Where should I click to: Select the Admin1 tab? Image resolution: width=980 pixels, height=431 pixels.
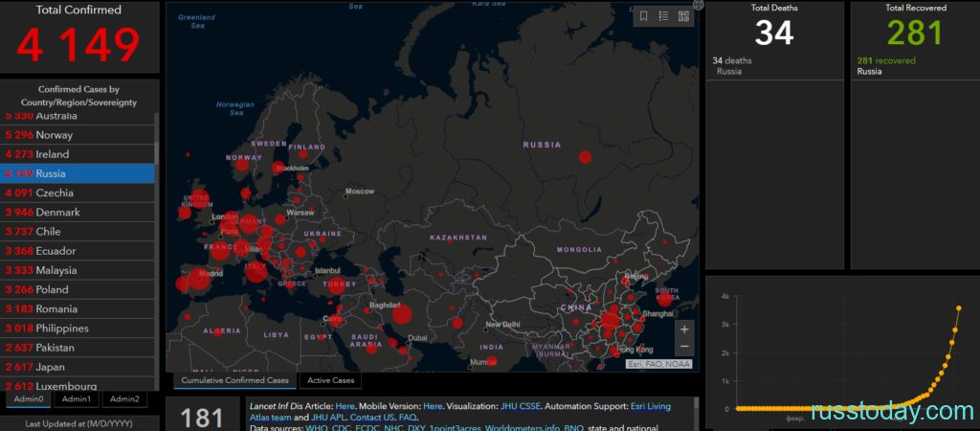click(x=77, y=399)
